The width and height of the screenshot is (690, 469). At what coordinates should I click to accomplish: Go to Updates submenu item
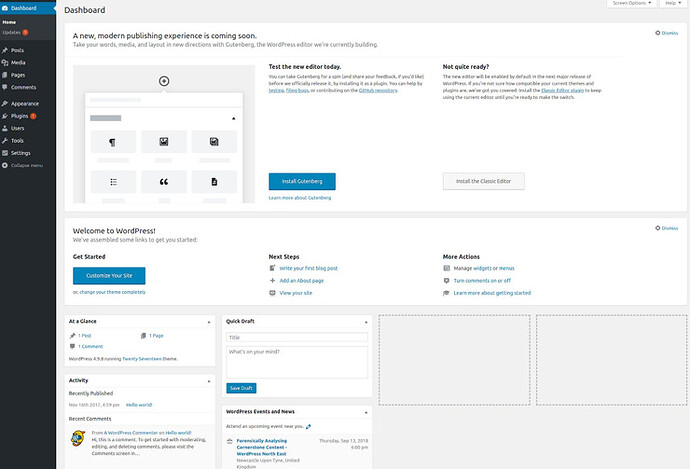click(x=12, y=32)
